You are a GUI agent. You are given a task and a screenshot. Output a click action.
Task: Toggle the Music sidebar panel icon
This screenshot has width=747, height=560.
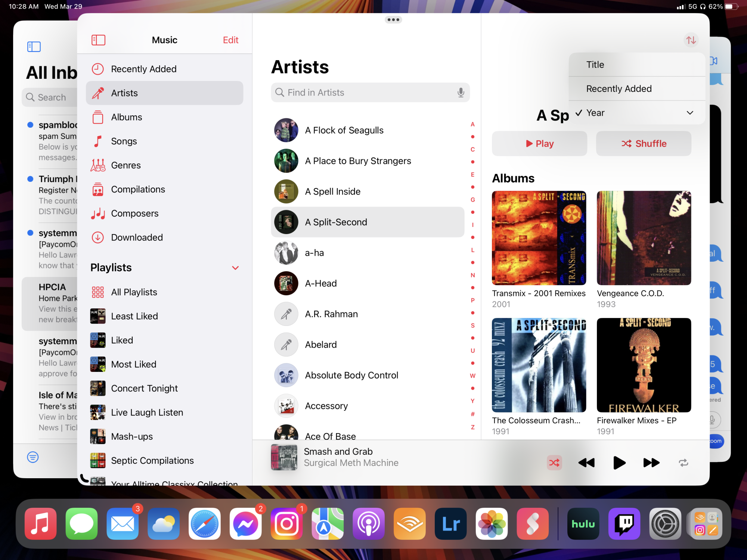tap(98, 40)
